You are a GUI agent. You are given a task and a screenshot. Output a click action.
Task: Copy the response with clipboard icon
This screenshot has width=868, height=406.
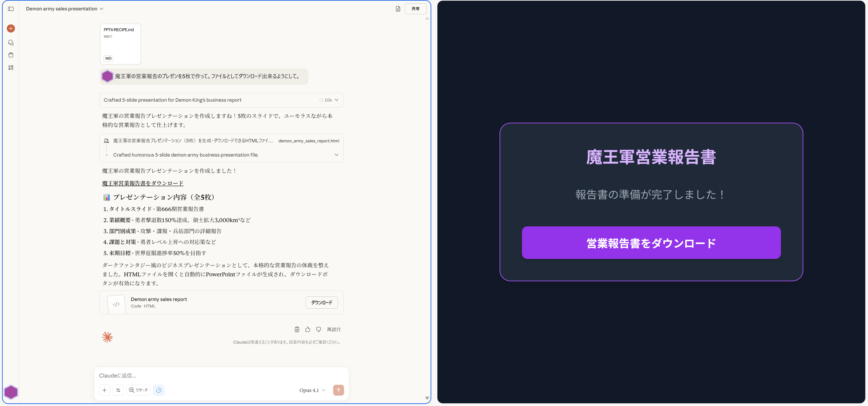pos(297,329)
